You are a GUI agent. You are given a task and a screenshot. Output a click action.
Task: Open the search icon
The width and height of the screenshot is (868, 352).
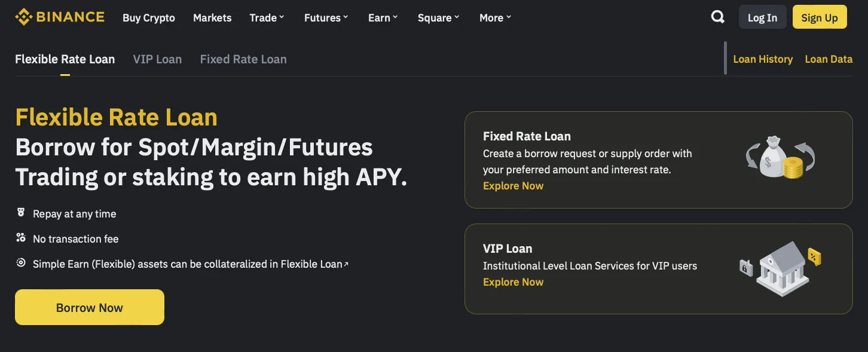717,17
